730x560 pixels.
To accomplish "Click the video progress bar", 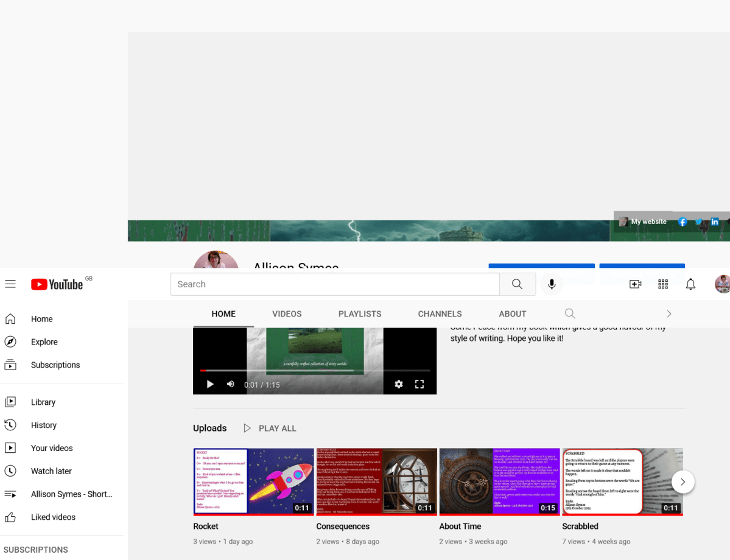I will [315, 370].
